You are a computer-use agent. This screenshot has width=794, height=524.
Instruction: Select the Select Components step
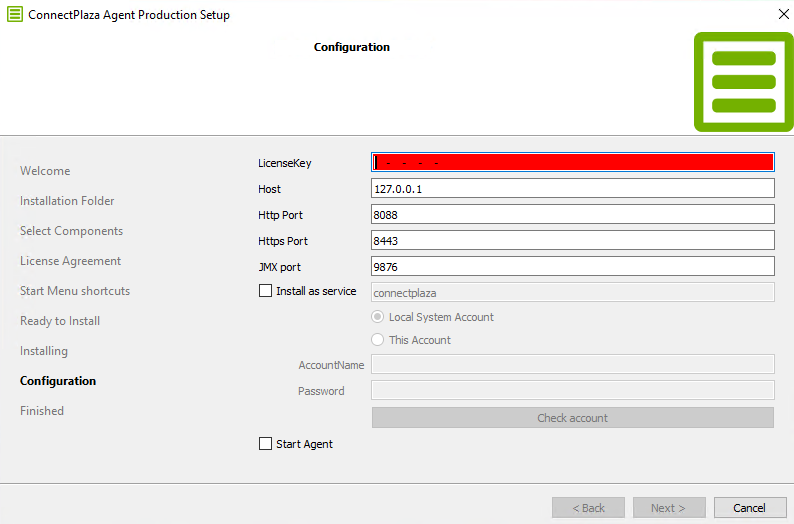71,231
